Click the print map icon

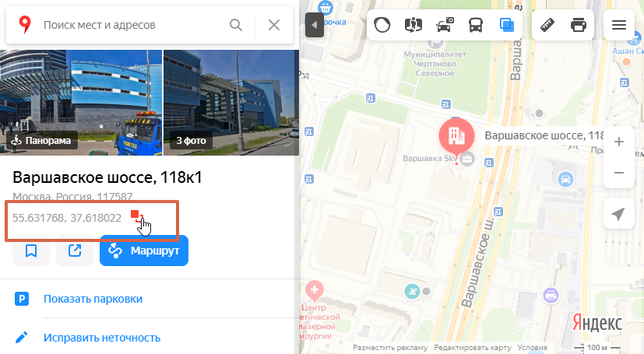pos(579,25)
